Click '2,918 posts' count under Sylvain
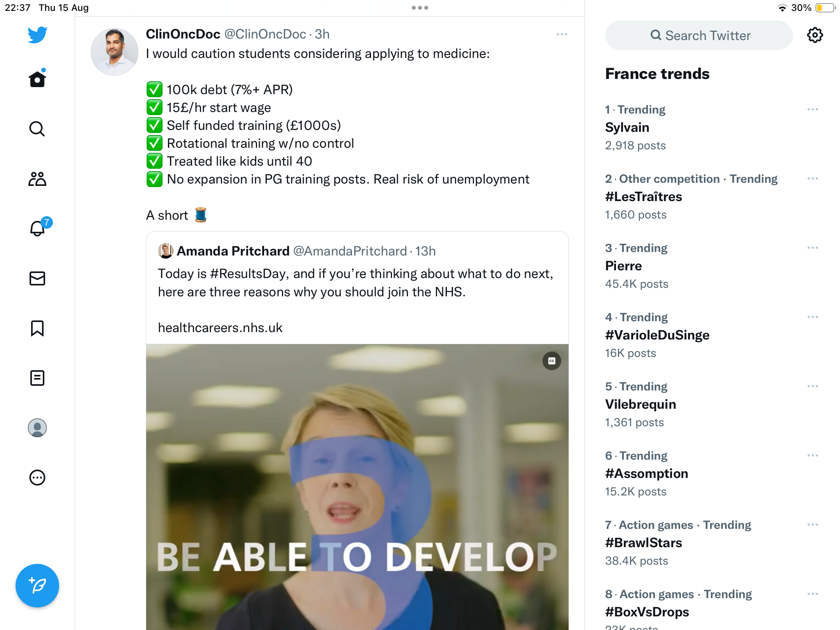 (x=635, y=145)
